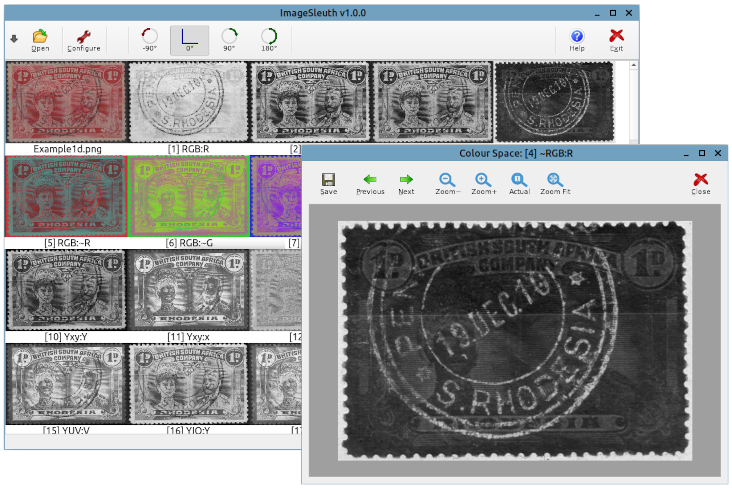This screenshot has width=732, height=488.
Task: Open the Configure wrench tool
Action: tap(84, 40)
